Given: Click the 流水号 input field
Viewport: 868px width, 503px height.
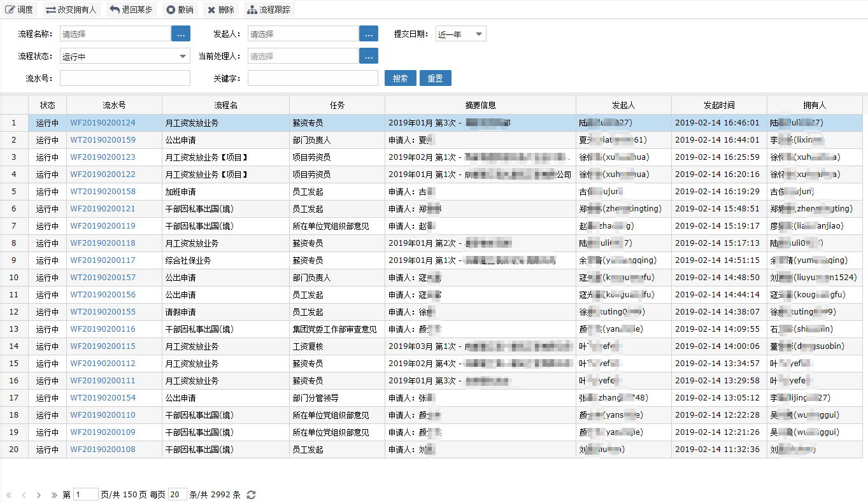Looking at the screenshot, I should [x=125, y=78].
